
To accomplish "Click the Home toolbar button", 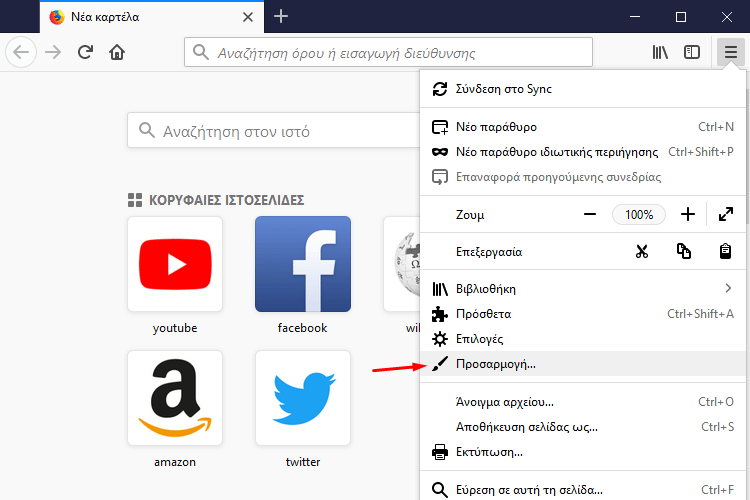I will (x=118, y=52).
